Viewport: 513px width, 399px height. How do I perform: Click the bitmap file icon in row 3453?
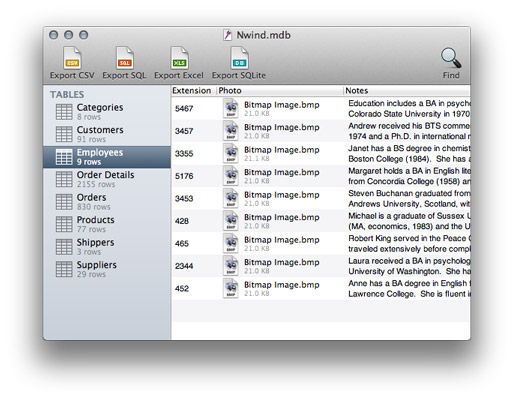pos(231,199)
